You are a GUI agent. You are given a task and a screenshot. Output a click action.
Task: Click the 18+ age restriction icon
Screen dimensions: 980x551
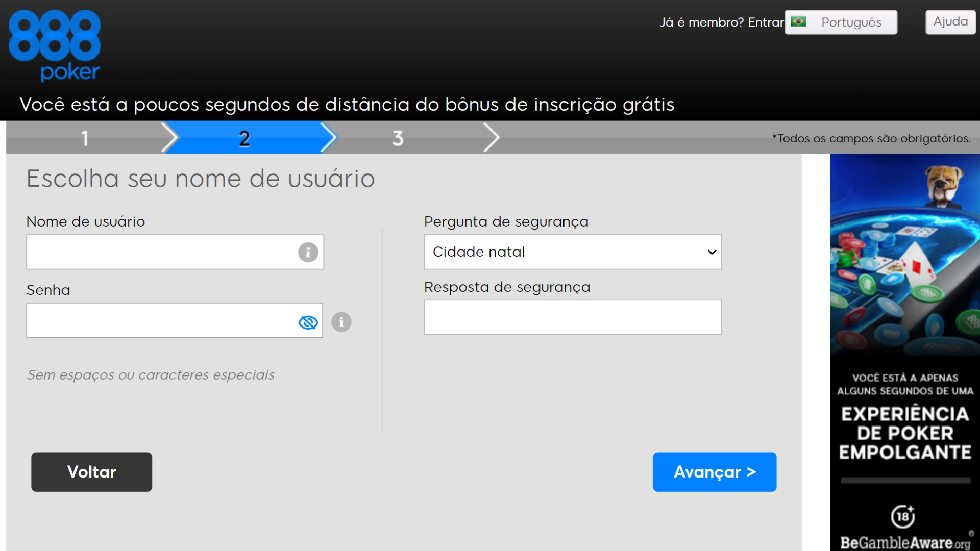(x=903, y=516)
